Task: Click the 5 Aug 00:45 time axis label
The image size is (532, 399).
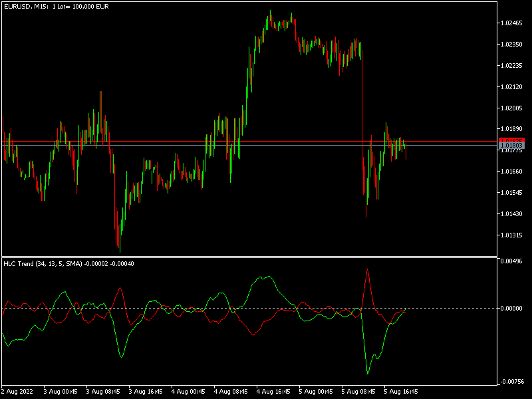Action: [316, 392]
